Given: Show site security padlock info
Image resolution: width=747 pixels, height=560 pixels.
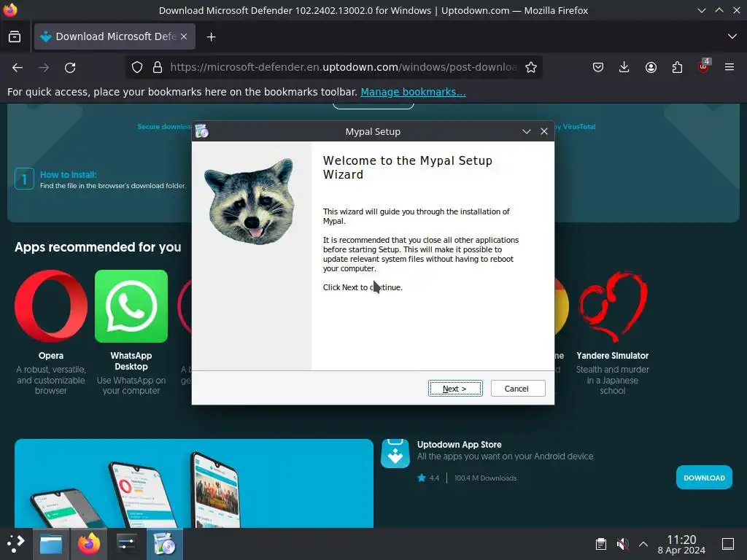Looking at the screenshot, I should click(158, 68).
